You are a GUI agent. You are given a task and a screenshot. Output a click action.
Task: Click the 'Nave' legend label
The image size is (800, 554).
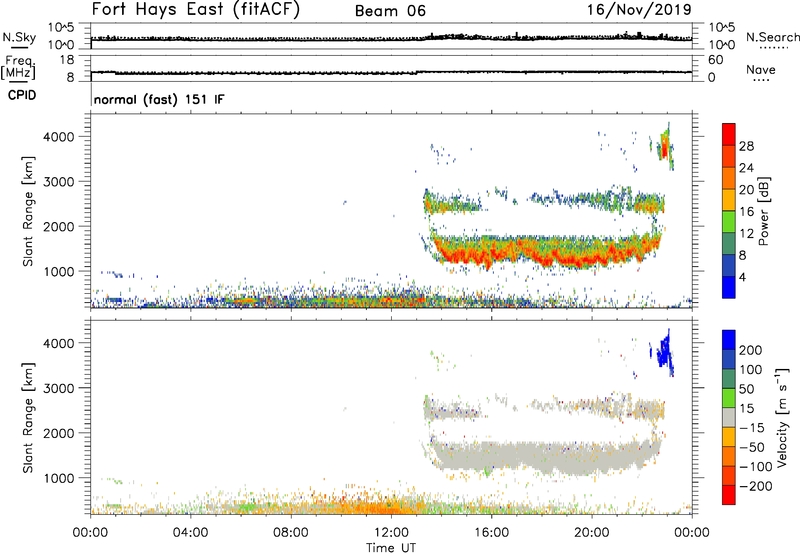pyautogui.click(x=761, y=69)
